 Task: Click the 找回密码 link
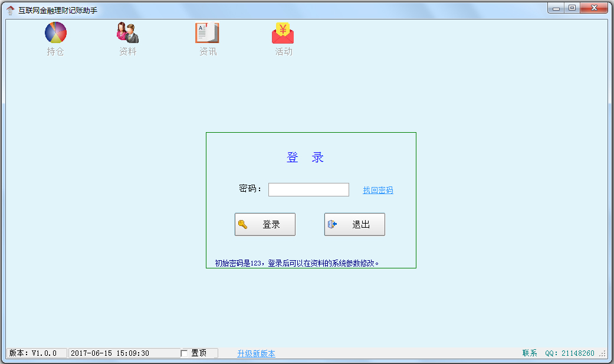pyautogui.click(x=378, y=190)
